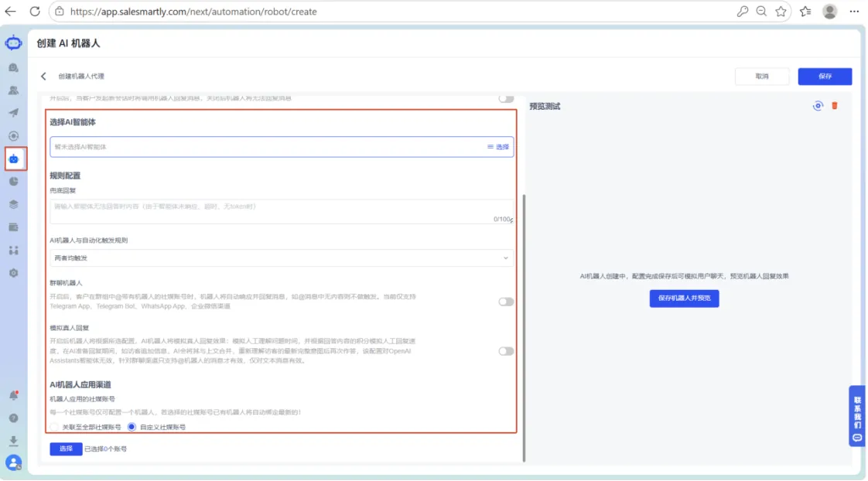Viewport: 868px width, 481px height.
Task: Click the form's vertical scrollbar
Action: (524, 328)
